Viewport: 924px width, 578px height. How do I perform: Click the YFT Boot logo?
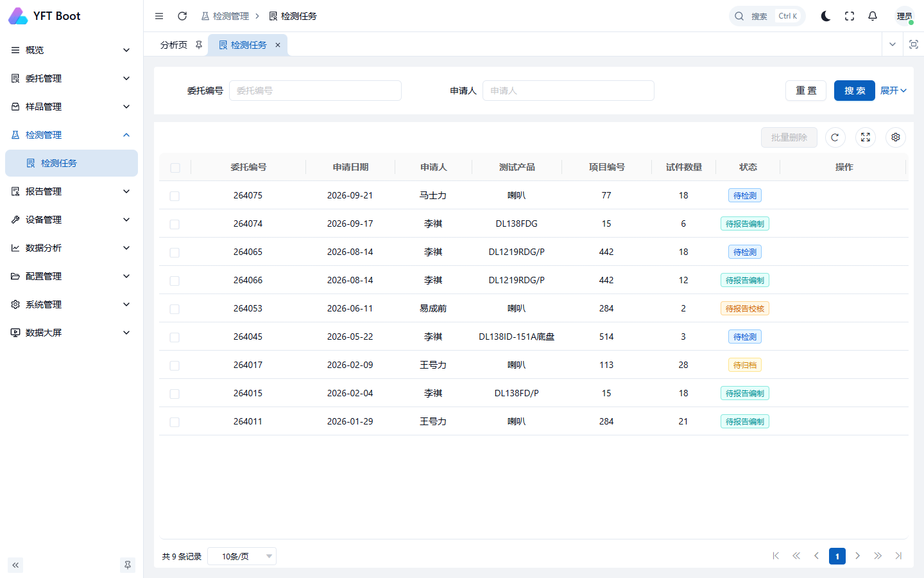pos(44,16)
